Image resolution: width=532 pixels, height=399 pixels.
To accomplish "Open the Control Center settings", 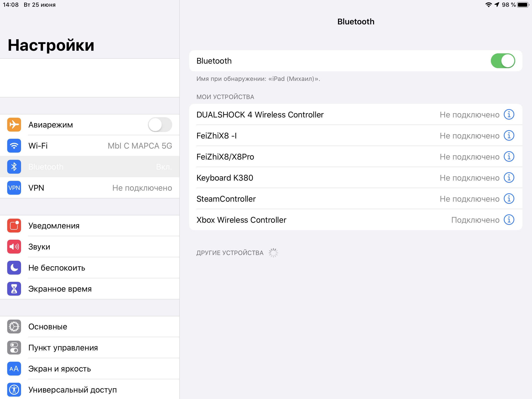I will point(89,348).
